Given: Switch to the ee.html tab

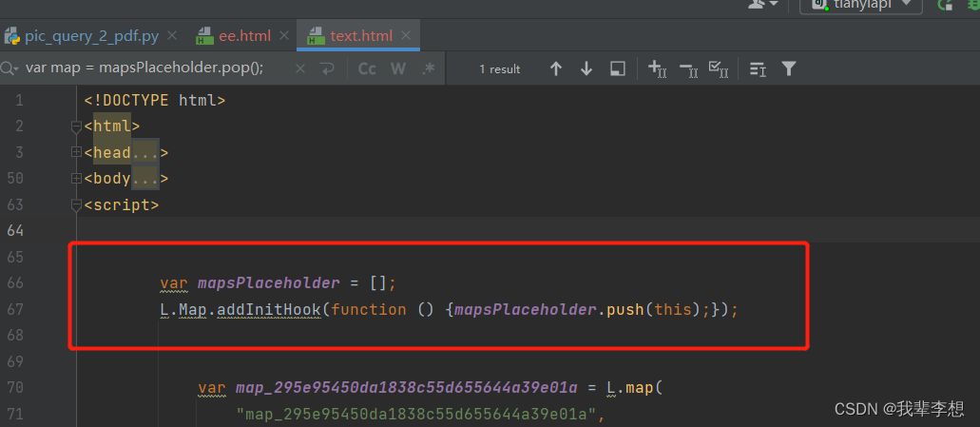Looking at the screenshot, I should (245, 36).
